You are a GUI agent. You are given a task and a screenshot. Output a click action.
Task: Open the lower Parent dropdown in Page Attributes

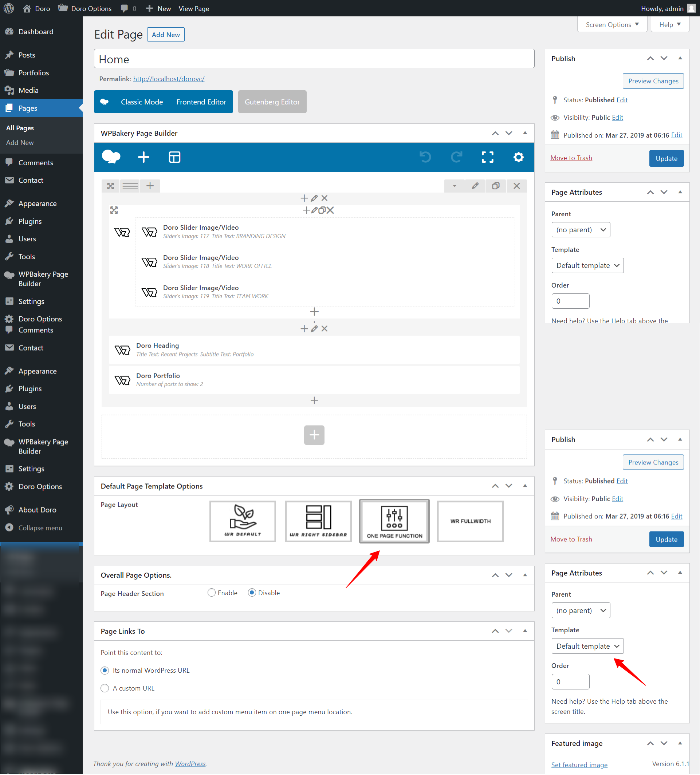pyautogui.click(x=581, y=611)
